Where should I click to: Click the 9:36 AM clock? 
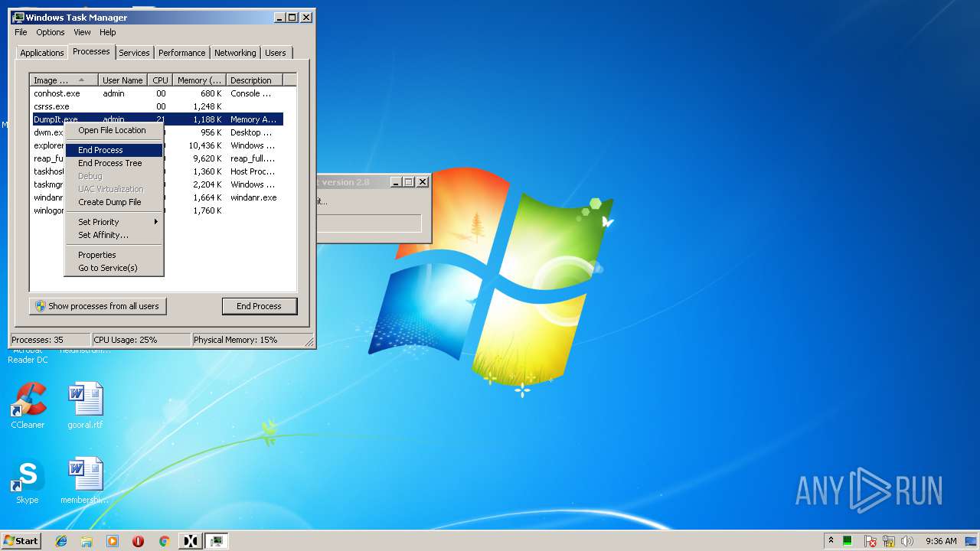[941, 541]
